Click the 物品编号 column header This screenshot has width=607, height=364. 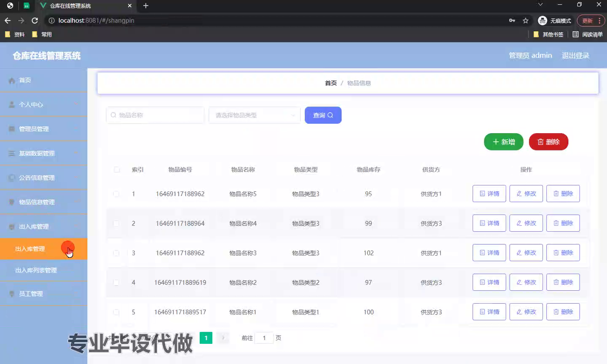click(180, 169)
